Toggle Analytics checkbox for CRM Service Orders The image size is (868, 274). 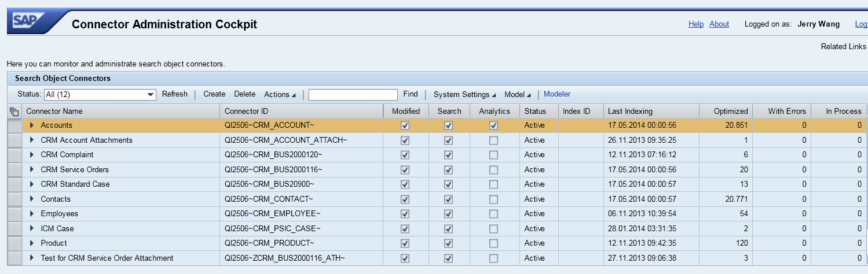pyautogui.click(x=493, y=169)
